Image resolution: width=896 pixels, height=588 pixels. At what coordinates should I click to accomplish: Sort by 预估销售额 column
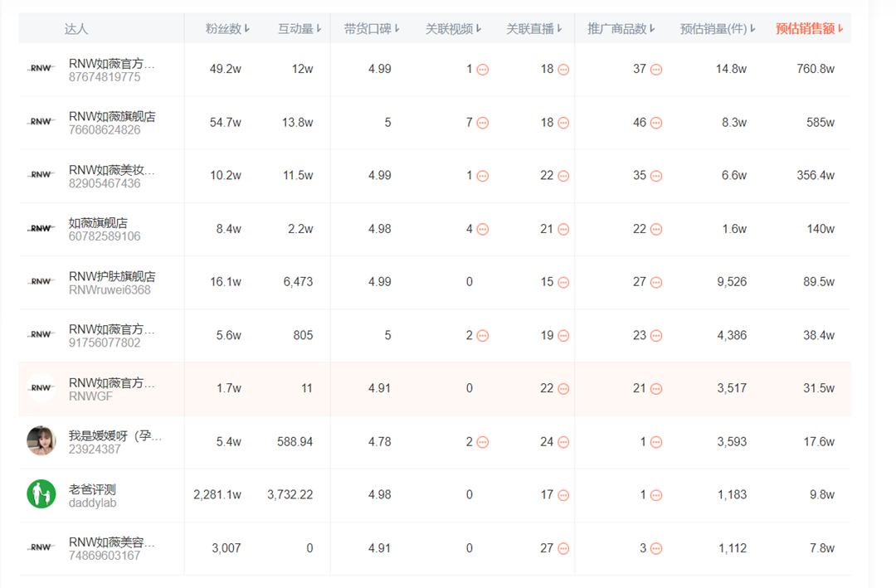click(809, 29)
